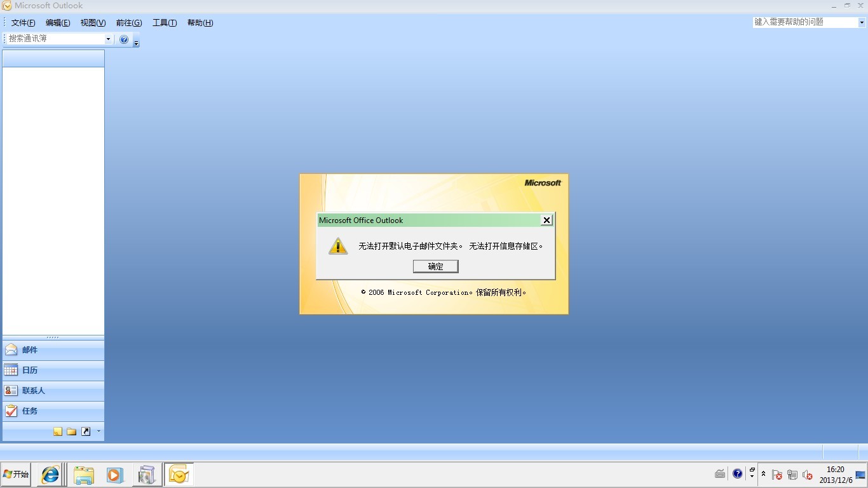868x488 pixels.
Task: Open the 文件(F) menu
Action: coord(23,23)
